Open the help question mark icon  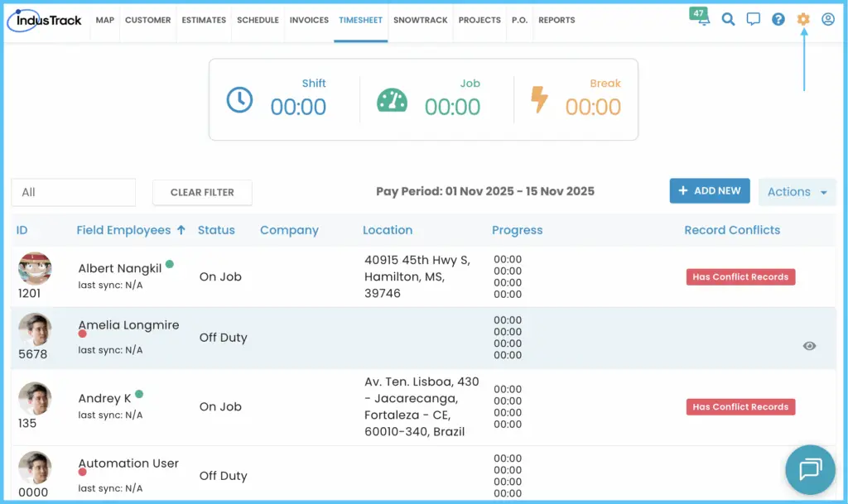click(778, 19)
